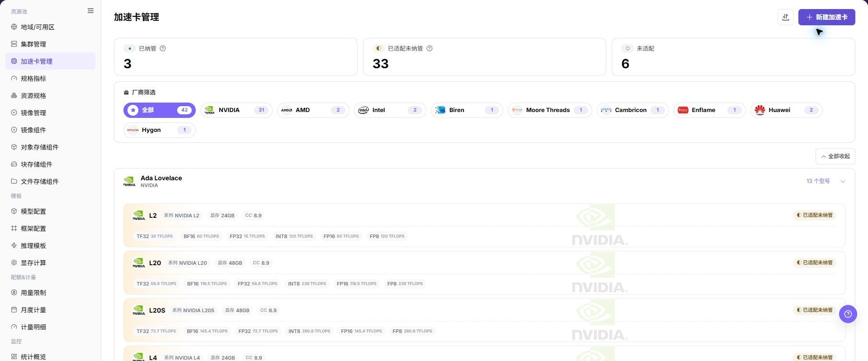Open 模型配置 under 模板

(50, 211)
